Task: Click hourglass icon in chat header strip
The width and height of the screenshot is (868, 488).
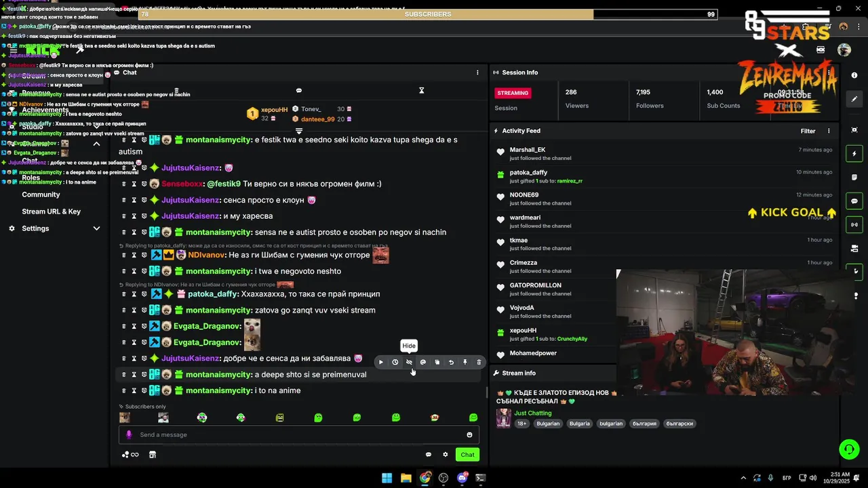Action: click(x=421, y=90)
